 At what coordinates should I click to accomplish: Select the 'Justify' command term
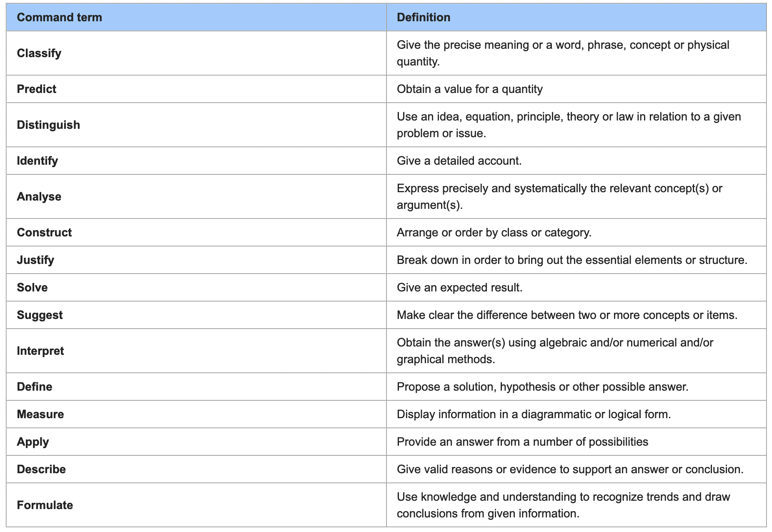pyautogui.click(x=35, y=260)
